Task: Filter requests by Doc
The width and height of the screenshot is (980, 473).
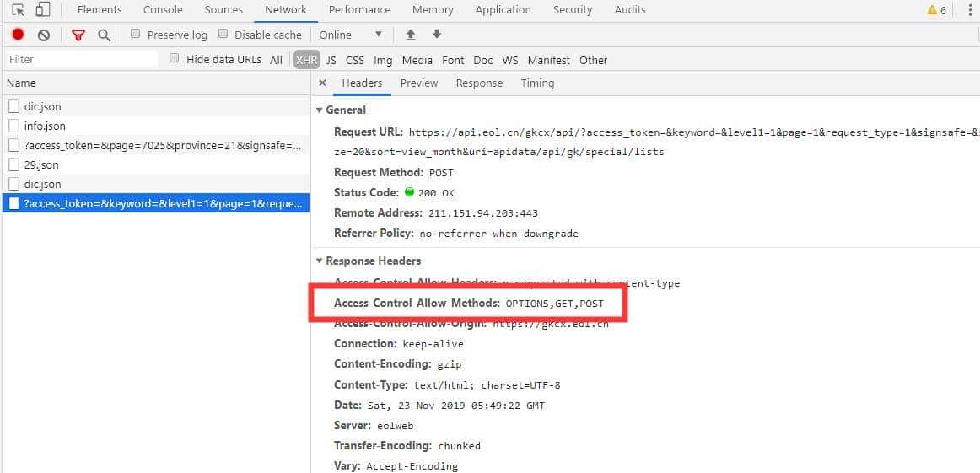Action: click(x=483, y=60)
